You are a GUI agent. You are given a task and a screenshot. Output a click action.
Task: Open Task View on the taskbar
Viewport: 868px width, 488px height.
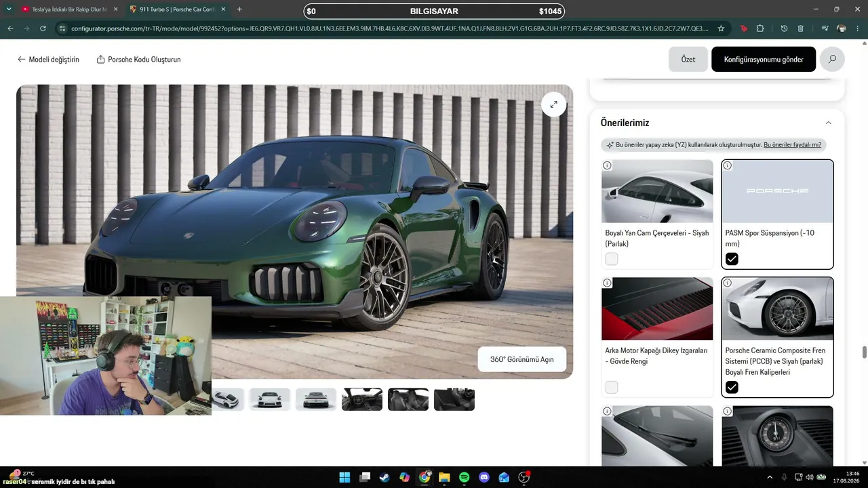point(365,477)
